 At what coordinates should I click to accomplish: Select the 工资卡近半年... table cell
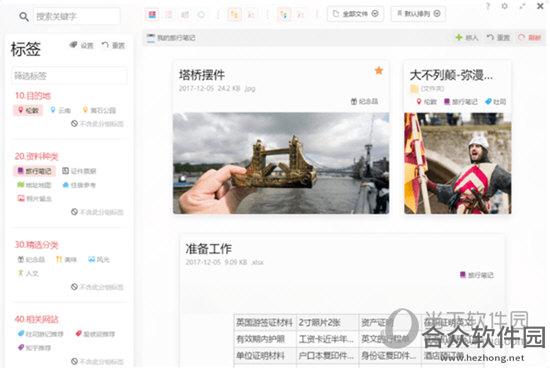(328, 339)
